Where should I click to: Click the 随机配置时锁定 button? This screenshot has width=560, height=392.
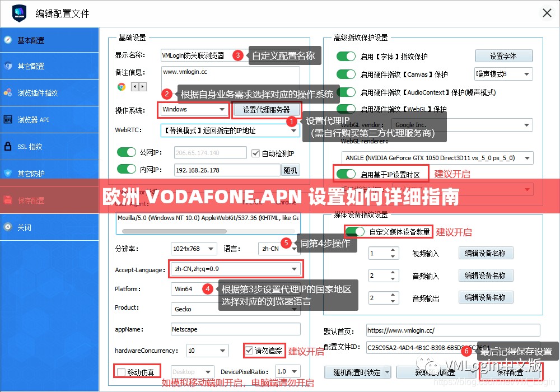click(x=357, y=372)
